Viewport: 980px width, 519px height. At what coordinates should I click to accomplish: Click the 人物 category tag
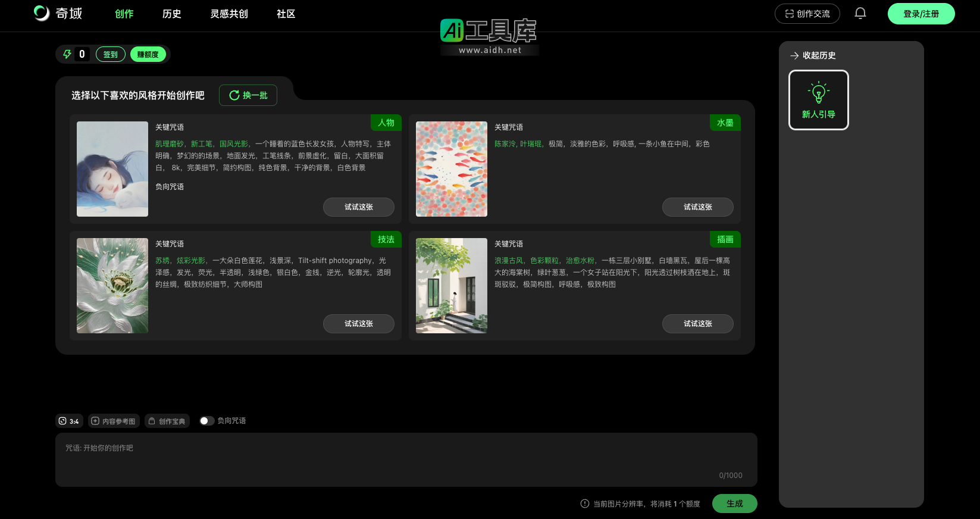point(386,123)
